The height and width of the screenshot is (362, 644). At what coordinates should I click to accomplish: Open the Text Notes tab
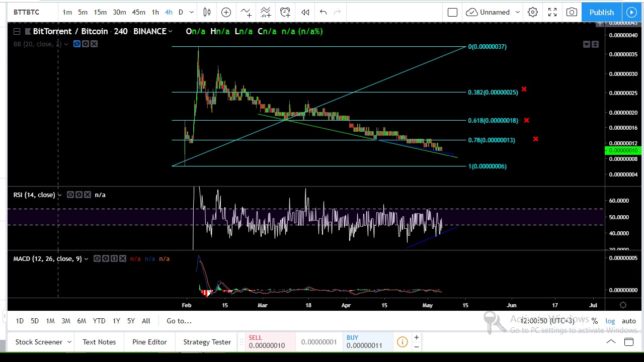point(99,342)
